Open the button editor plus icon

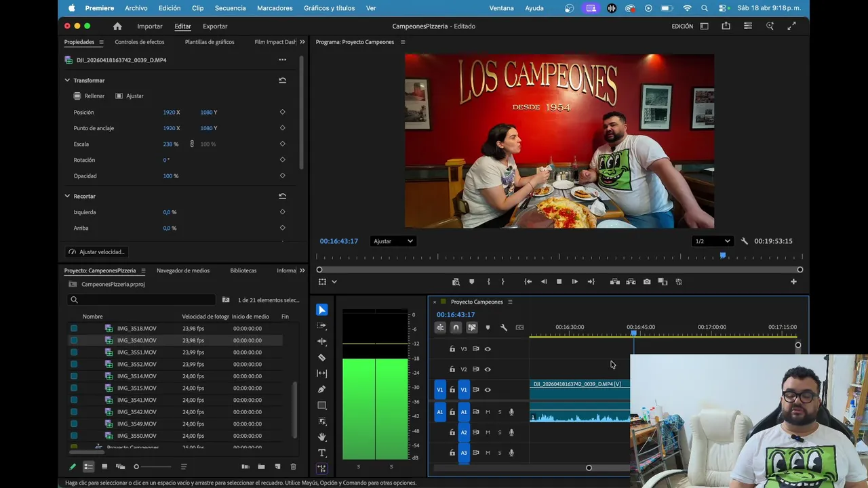pos(793,282)
